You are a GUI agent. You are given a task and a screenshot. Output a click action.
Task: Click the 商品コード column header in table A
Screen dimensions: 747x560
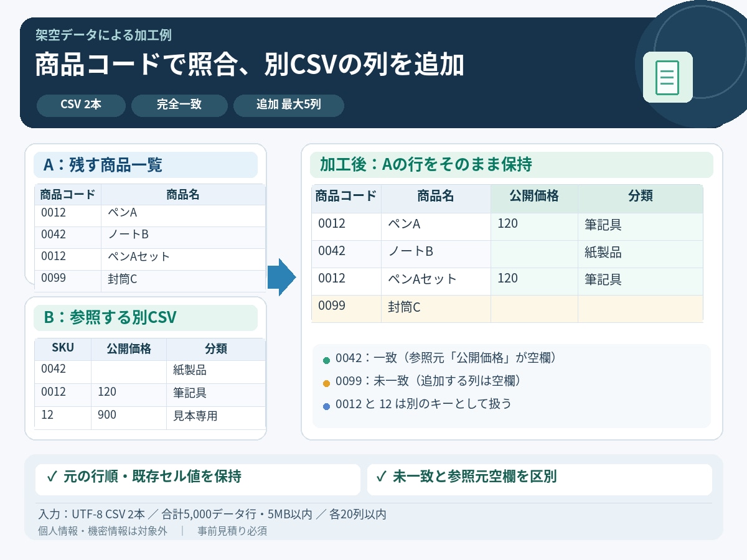68,195
